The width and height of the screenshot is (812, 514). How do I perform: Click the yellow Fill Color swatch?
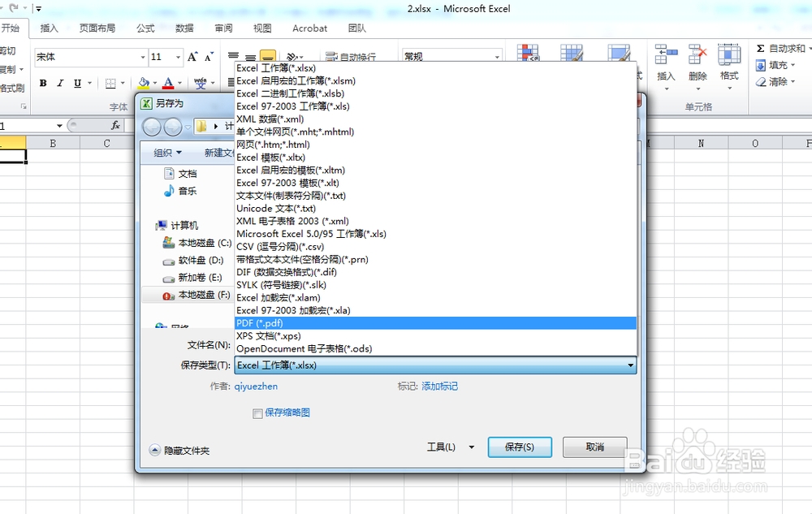click(143, 87)
